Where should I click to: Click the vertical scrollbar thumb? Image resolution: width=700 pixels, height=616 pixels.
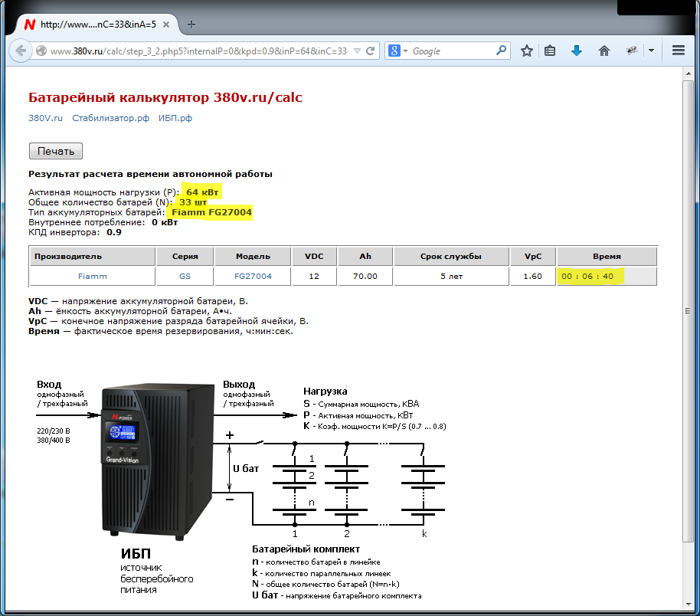pyautogui.click(x=688, y=311)
